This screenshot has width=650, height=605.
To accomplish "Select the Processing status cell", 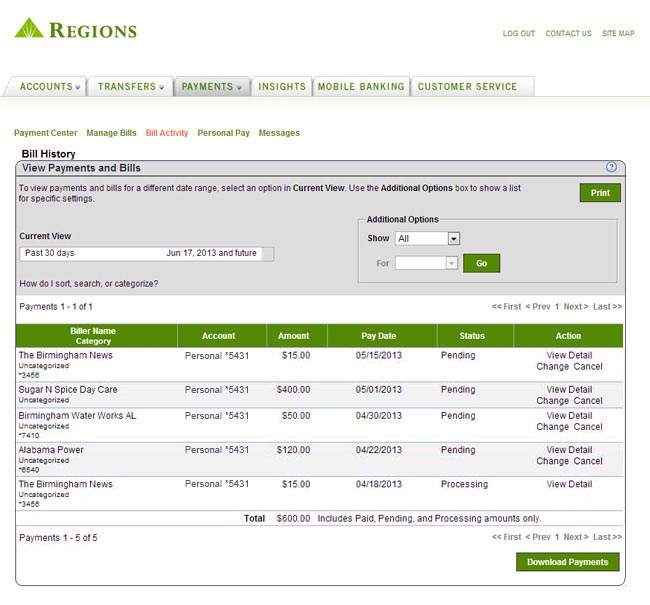I will click(464, 484).
